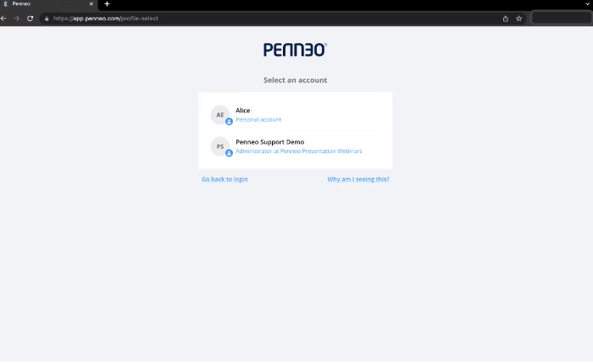This screenshot has width=593, height=364.
Task: Choose the Alice account name
Action: pyautogui.click(x=243, y=110)
